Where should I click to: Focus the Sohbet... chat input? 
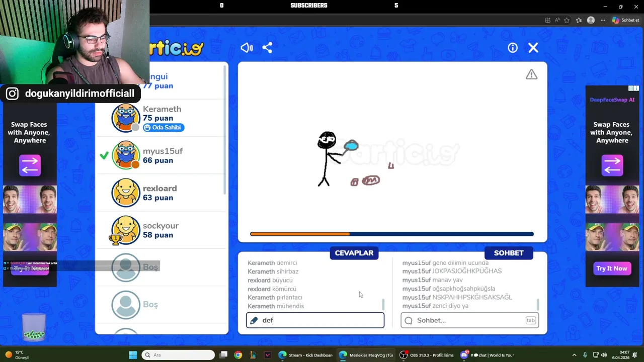pos(469,320)
